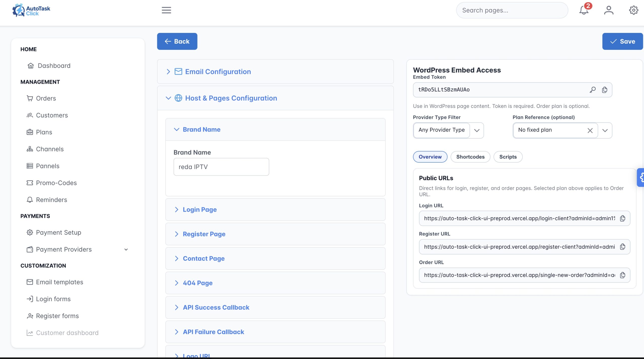644x359 pixels.
Task: Switch to the Shortcodes tab
Action: click(470, 157)
